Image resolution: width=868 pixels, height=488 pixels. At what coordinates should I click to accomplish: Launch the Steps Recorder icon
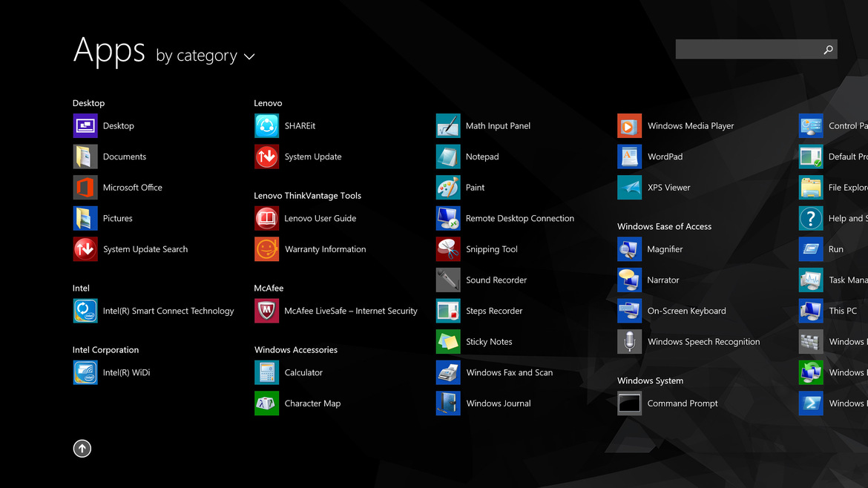tap(448, 311)
